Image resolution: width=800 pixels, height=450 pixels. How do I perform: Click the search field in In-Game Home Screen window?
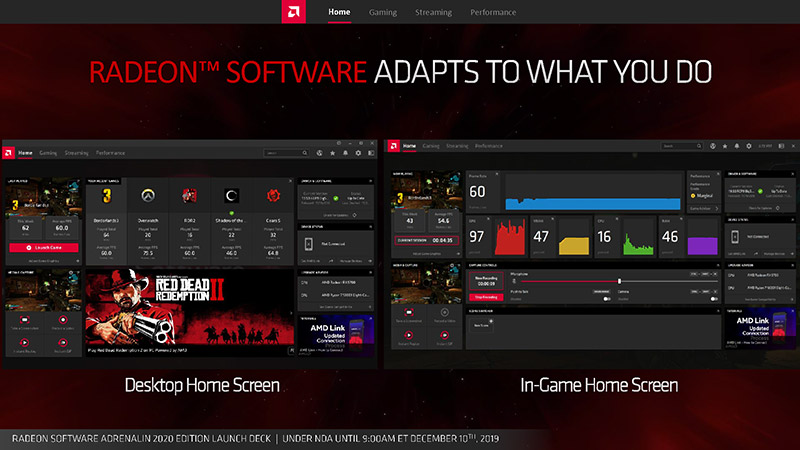click(682, 146)
